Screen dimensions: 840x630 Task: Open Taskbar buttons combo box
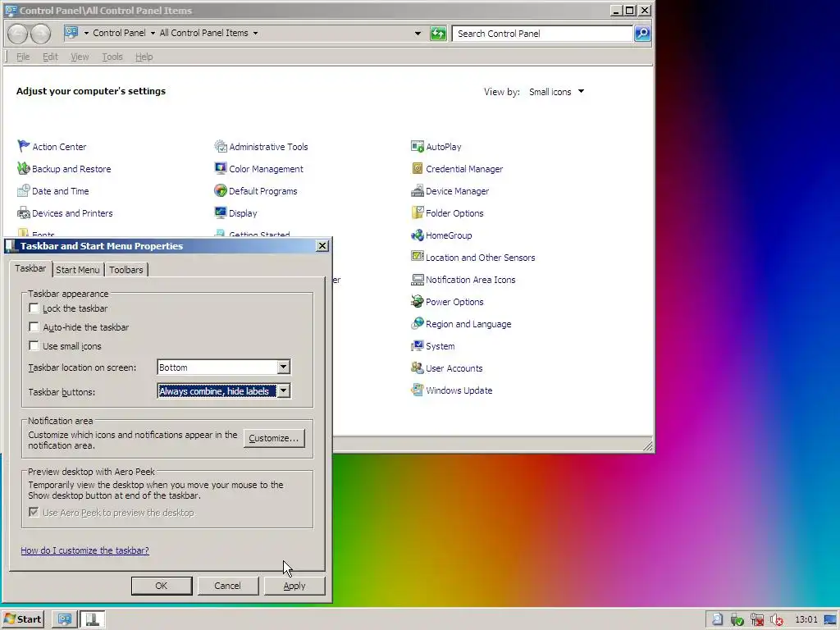(x=224, y=391)
